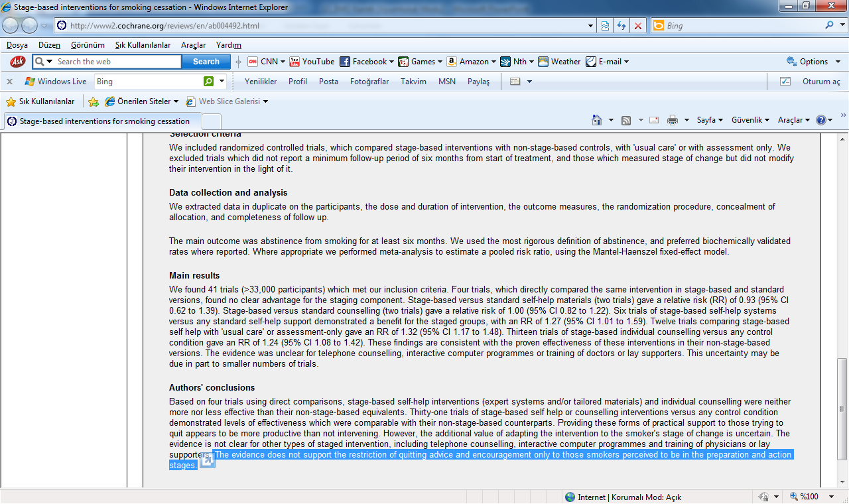Click the security lock icon in status bar
Viewport: 849px width, 504px height.
(763, 497)
